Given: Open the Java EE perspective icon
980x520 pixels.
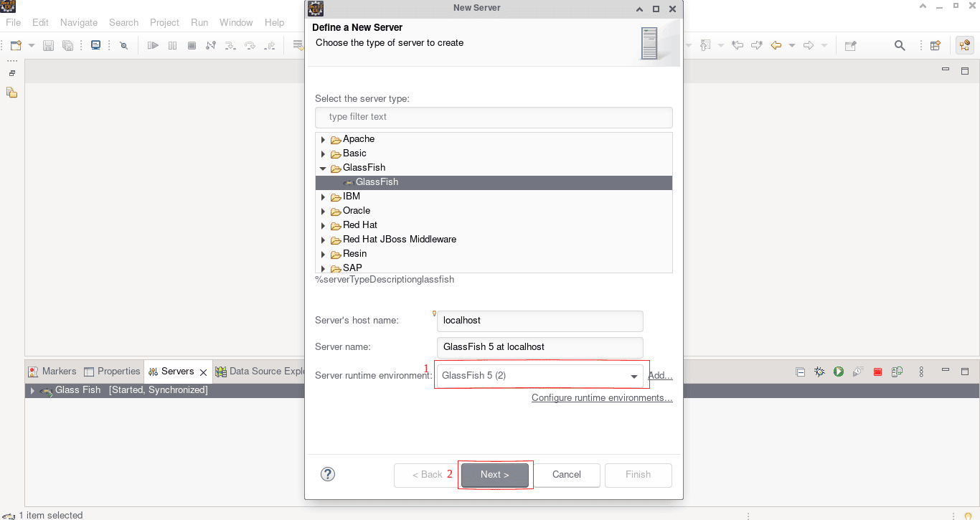Looking at the screenshot, I should pos(965,44).
